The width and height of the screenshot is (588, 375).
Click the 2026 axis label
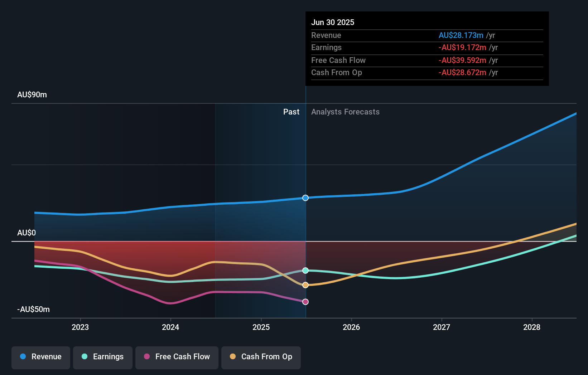tap(352, 327)
